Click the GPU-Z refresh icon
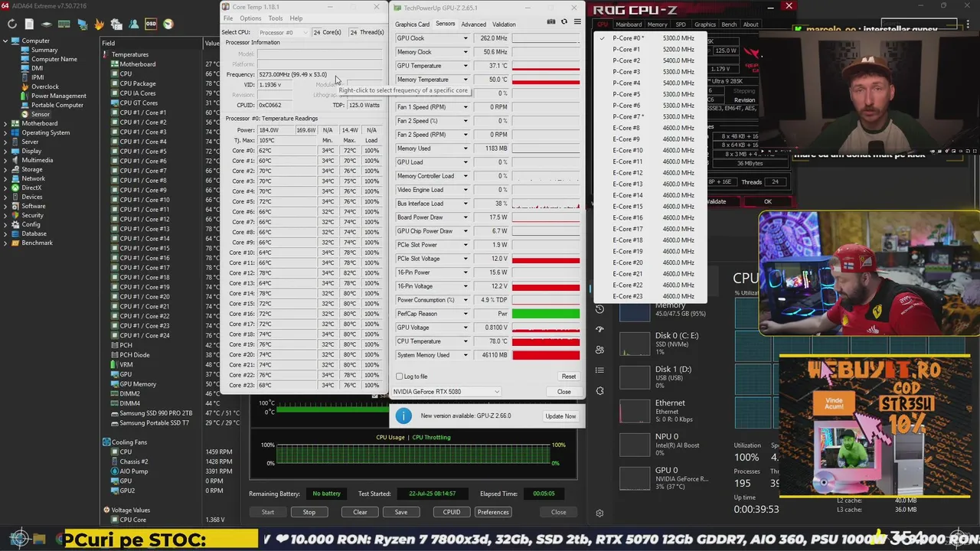980x551 pixels. click(564, 22)
